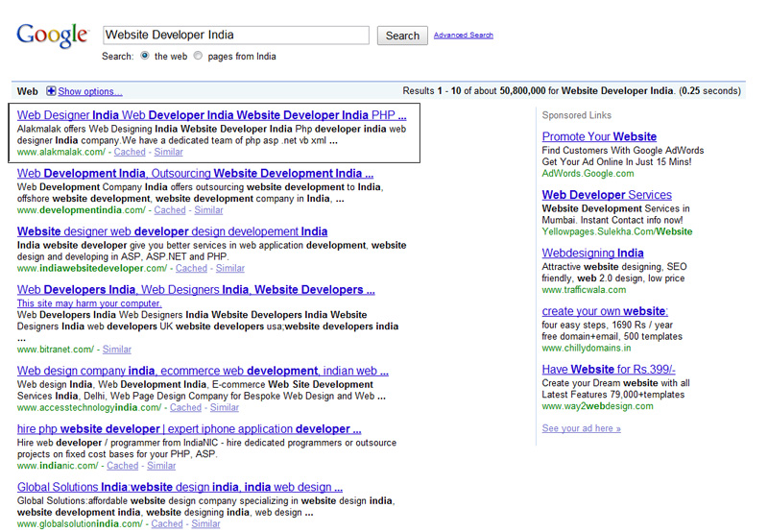Viewport: 768px width, 532px height.
Task: Click the Web tab label
Action: coord(28,91)
